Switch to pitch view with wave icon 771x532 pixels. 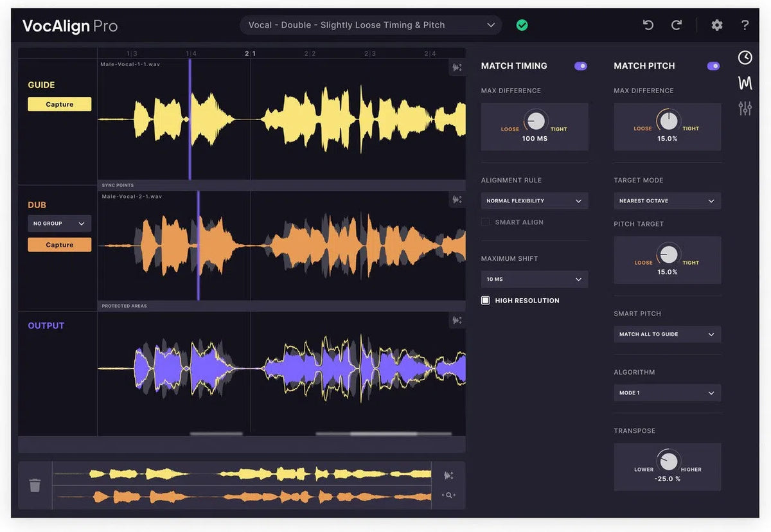click(745, 82)
